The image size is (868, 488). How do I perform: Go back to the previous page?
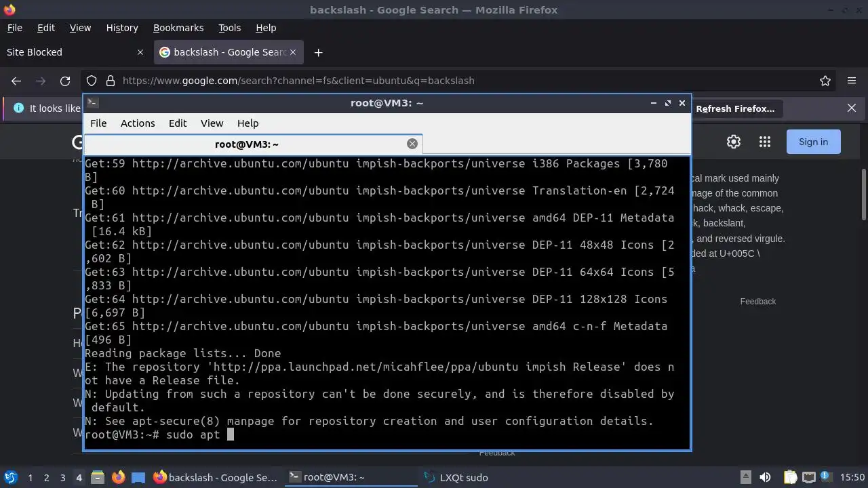point(16,81)
